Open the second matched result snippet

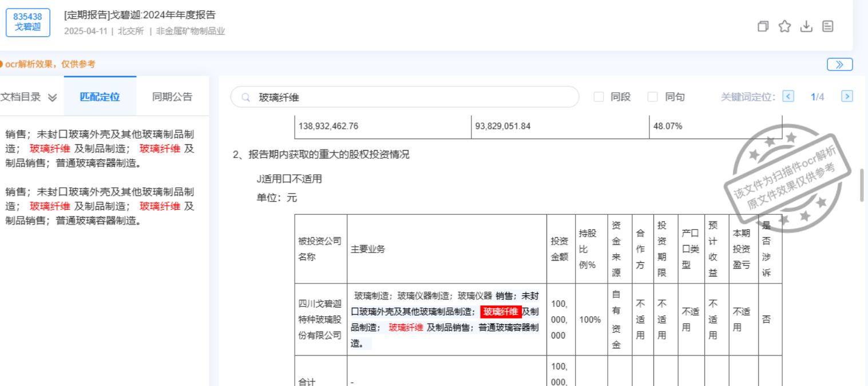coord(100,206)
